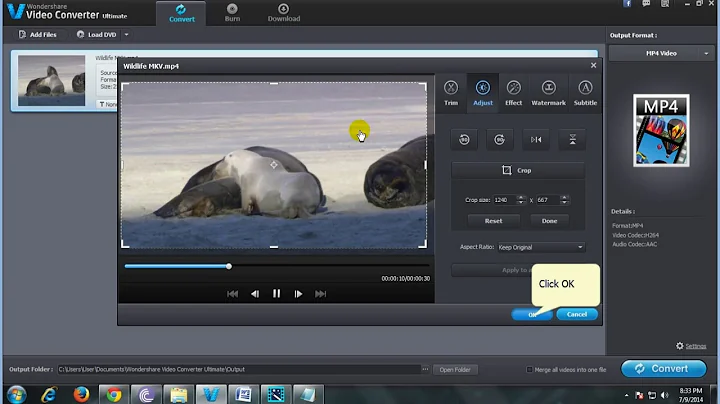The height and width of the screenshot is (404, 720).
Task: Open the Subtitle tab
Action: pyautogui.click(x=585, y=93)
